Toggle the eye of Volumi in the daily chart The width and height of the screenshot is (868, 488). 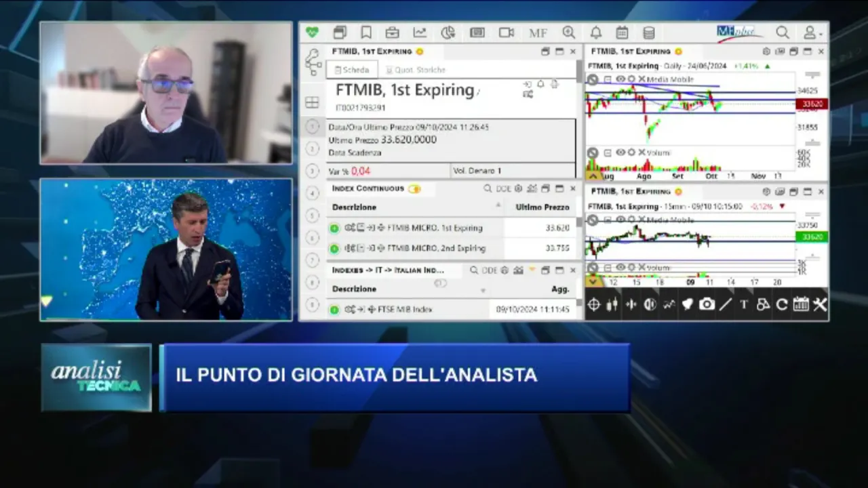point(620,152)
